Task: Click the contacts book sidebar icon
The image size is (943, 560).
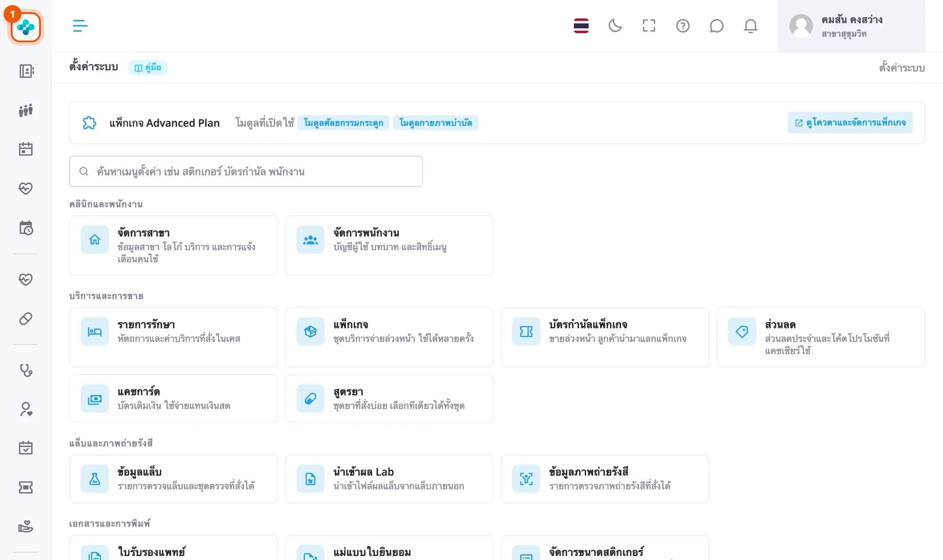Action: pyautogui.click(x=26, y=71)
